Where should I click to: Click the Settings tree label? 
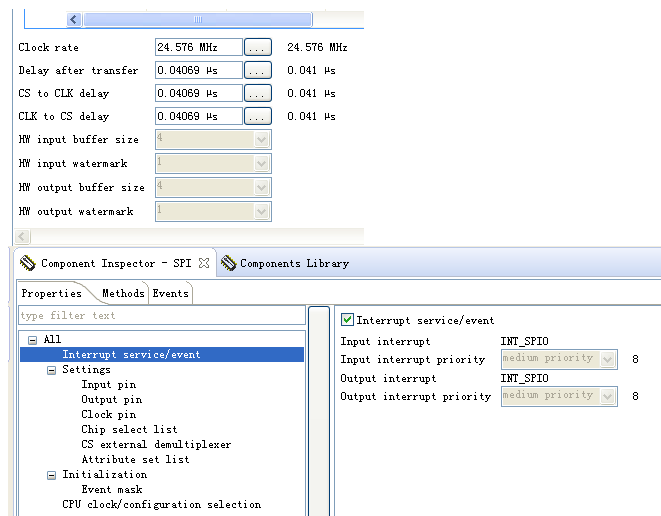pyautogui.click(x=86, y=370)
